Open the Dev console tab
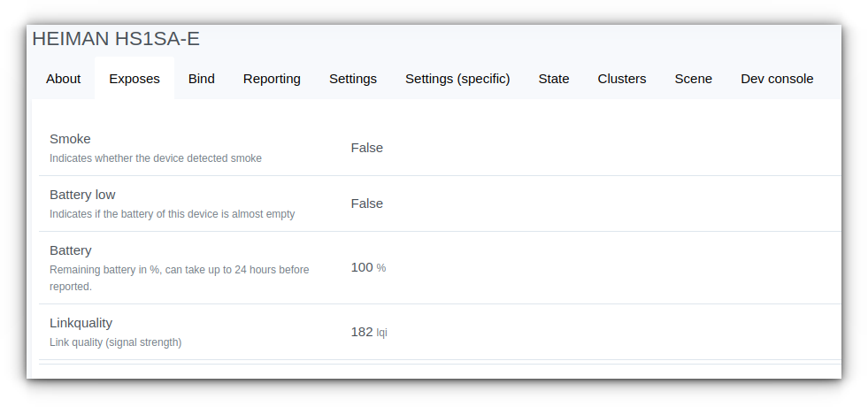Screen dimensions: 868x407 tap(777, 79)
